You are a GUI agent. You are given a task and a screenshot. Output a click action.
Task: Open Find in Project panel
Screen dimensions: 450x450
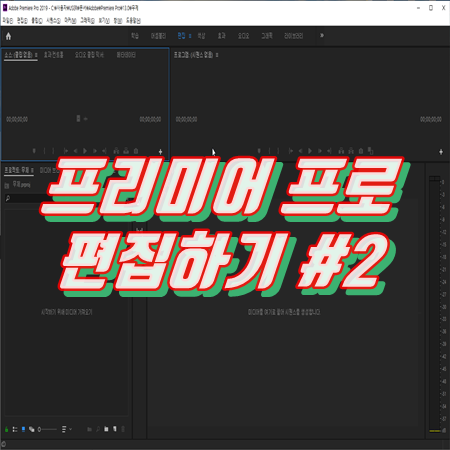(x=98, y=429)
